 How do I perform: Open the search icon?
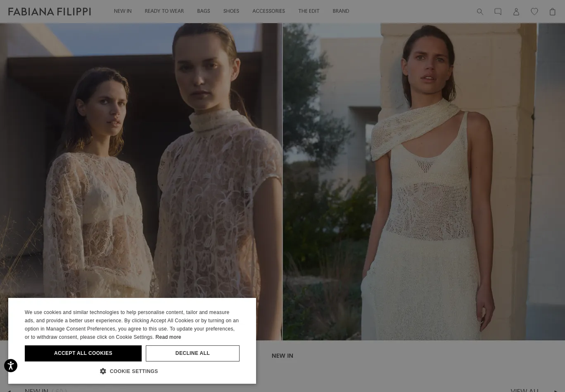coord(480,12)
